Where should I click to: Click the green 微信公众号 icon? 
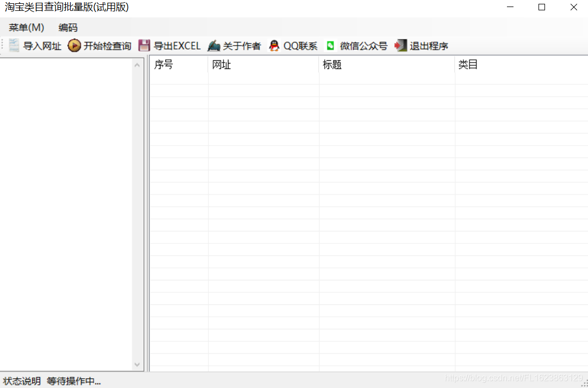tap(330, 46)
